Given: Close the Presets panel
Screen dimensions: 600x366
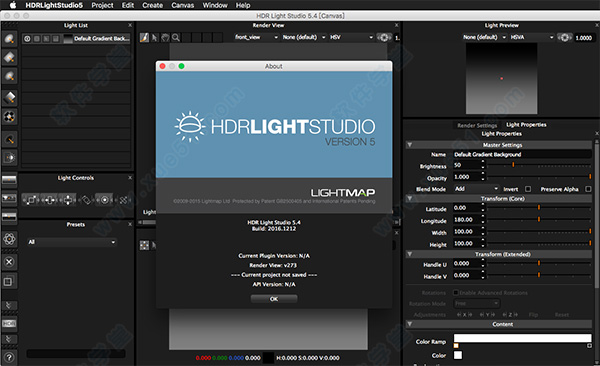Looking at the screenshot, I should coord(130,224).
